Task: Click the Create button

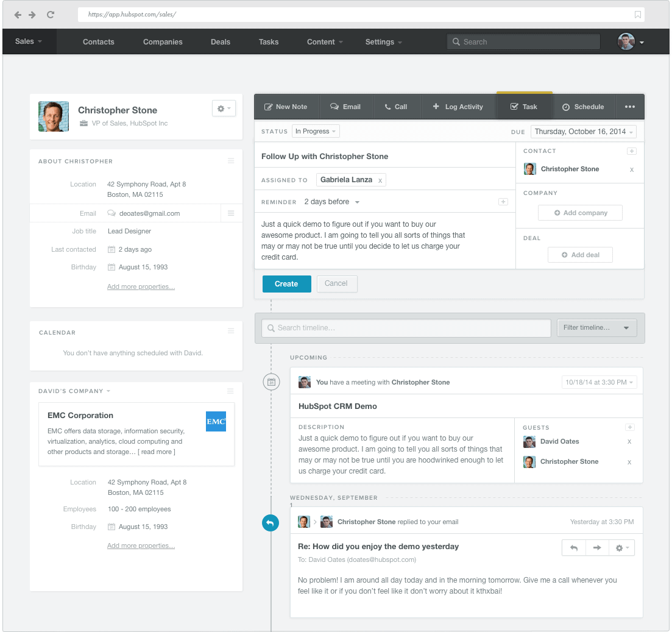Action: (287, 284)
